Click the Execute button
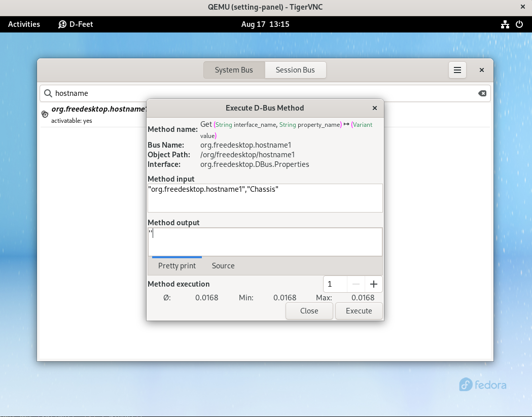This screenshot has height=417, width=532. pyautogui.click(x=359, y=311)
